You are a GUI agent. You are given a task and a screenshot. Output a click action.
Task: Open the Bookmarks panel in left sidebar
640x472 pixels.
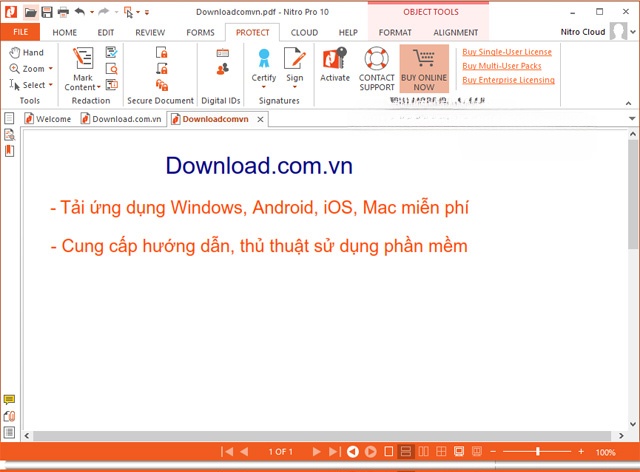tap(9, 151)
